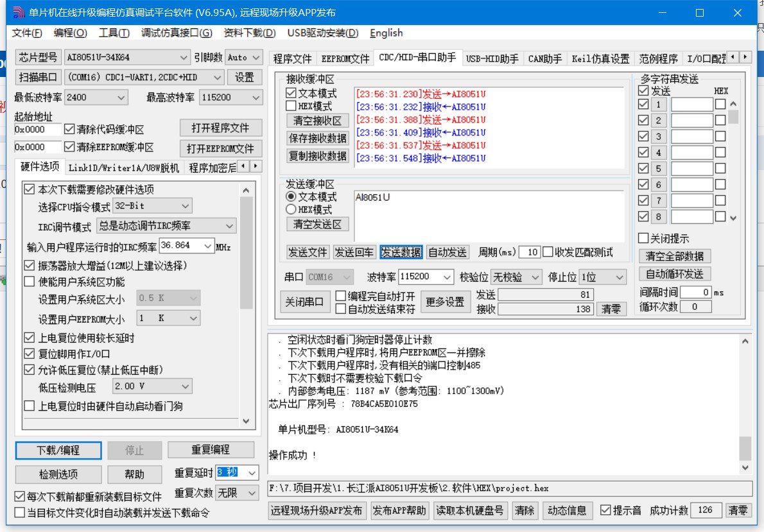The width and height of the screenshot is (764, 532).
Task: Open the USB-HID助手 tab
Action: point(492,58)
